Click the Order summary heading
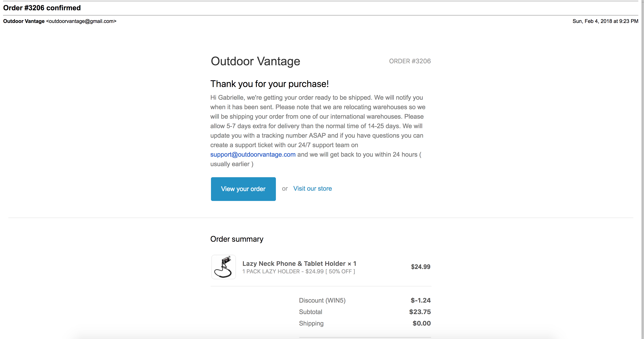Image resolution: width=644 pixels, height=339 pixels. [x=237, y=239]
